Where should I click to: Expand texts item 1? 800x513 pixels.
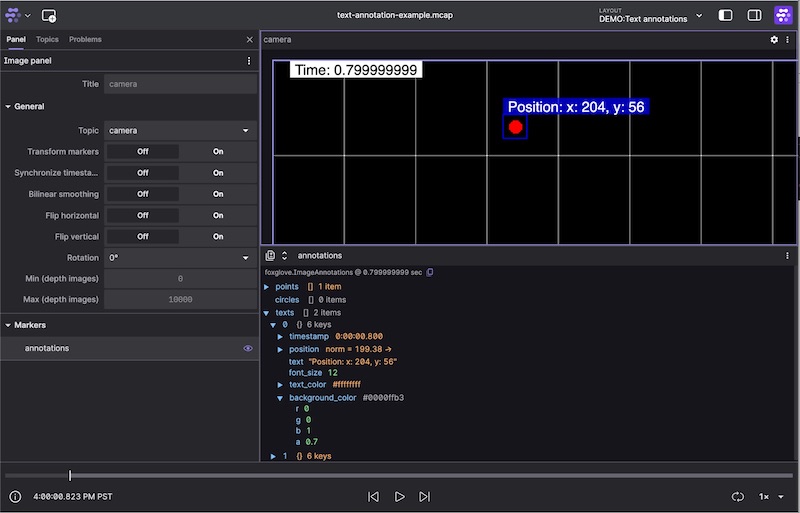tap(273, 456)
